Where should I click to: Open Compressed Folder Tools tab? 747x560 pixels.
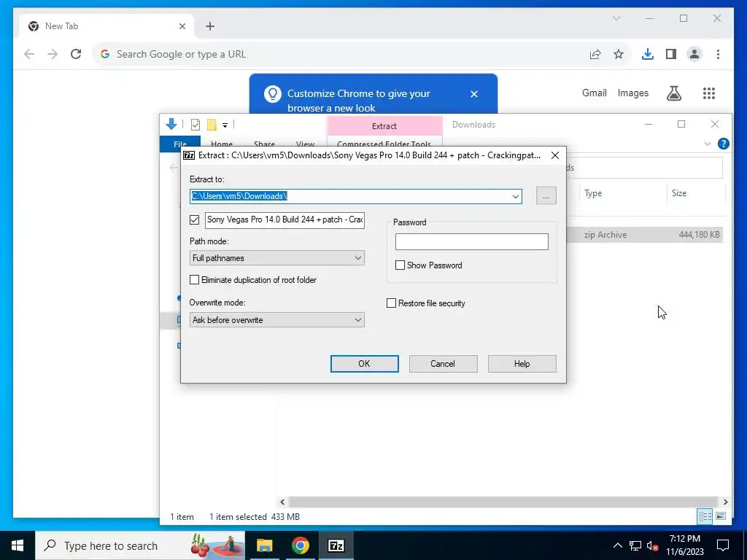click(384, 144)
